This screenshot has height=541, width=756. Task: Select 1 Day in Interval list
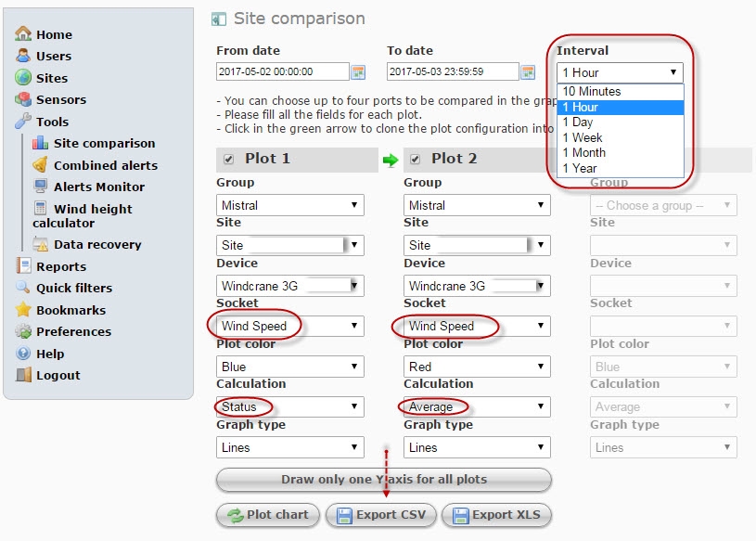pos(620,122)
